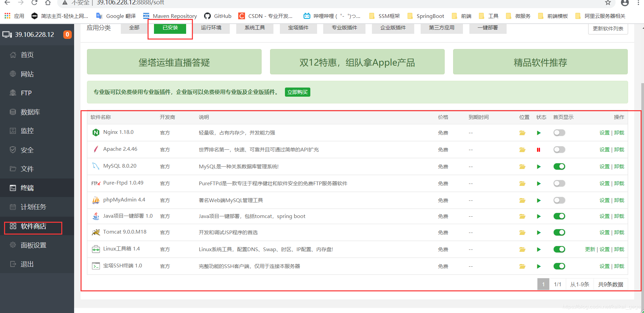644x313 pixels.
Task: Click the Tomcat running status play icon
Action: click(x=539, y=233)
